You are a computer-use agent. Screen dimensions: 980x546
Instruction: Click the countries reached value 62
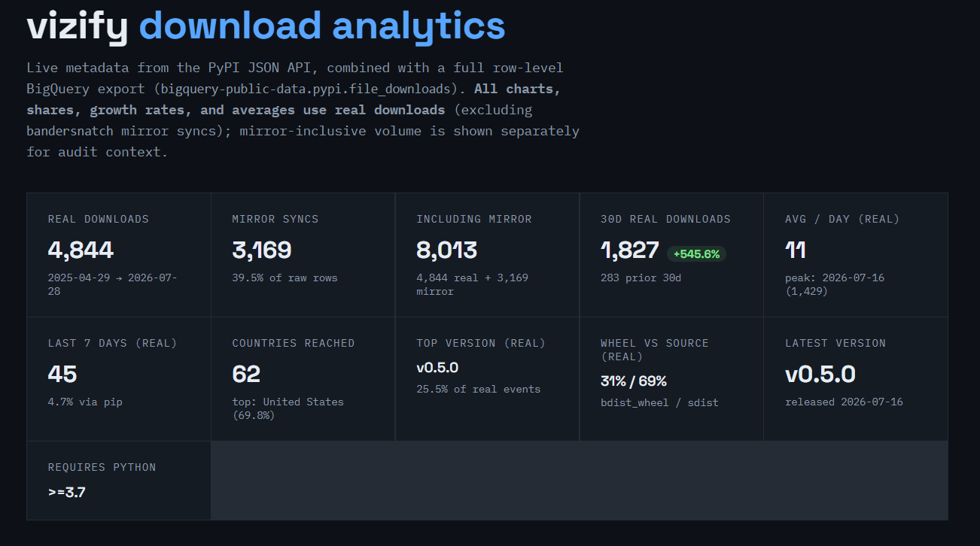(246, 374)
